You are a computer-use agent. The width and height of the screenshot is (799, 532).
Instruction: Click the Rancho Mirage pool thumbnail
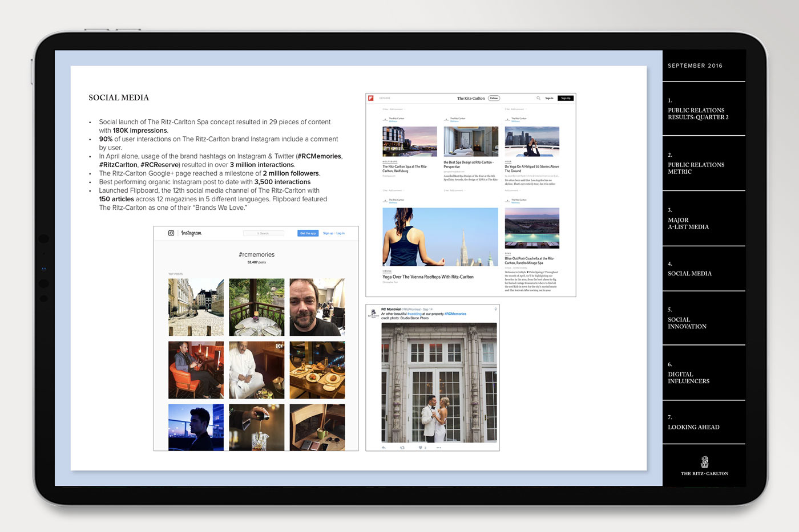(x=532, y=228)
